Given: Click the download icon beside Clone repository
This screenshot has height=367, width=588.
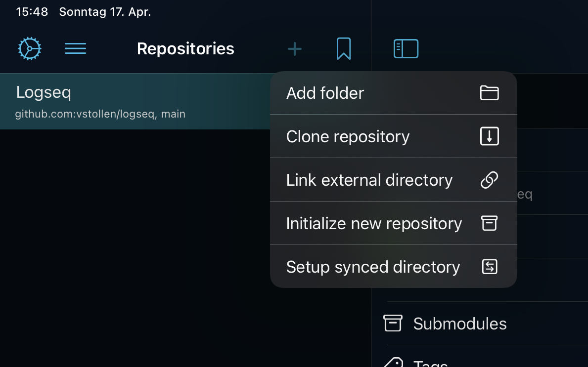Looking at the screenshot, I should [x=489, y=136].
